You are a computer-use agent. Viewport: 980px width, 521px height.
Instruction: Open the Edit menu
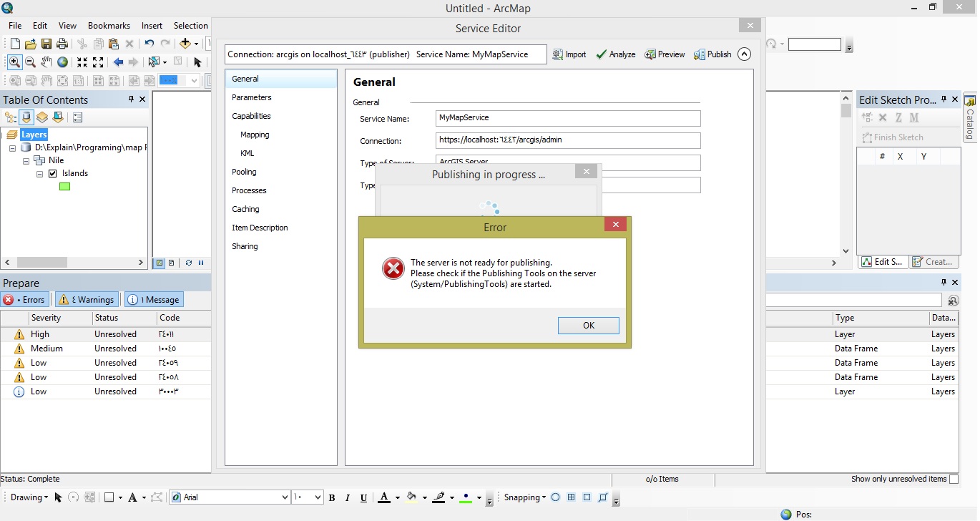pos(40,26)
